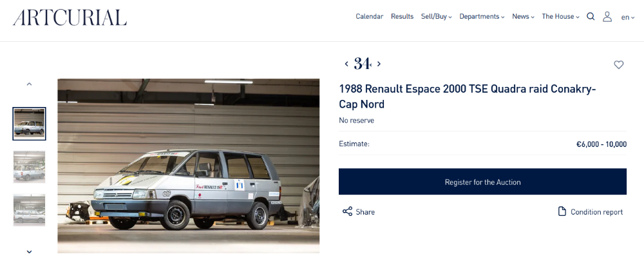Screen dimensions: 644x261
Task: Expand the Sell/Buy dropdown menu
Action: tap(437, 17)
